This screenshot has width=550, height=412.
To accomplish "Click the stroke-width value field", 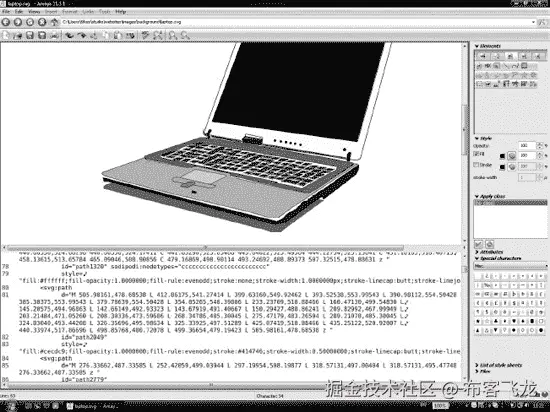I will click(x=527, y=177).
